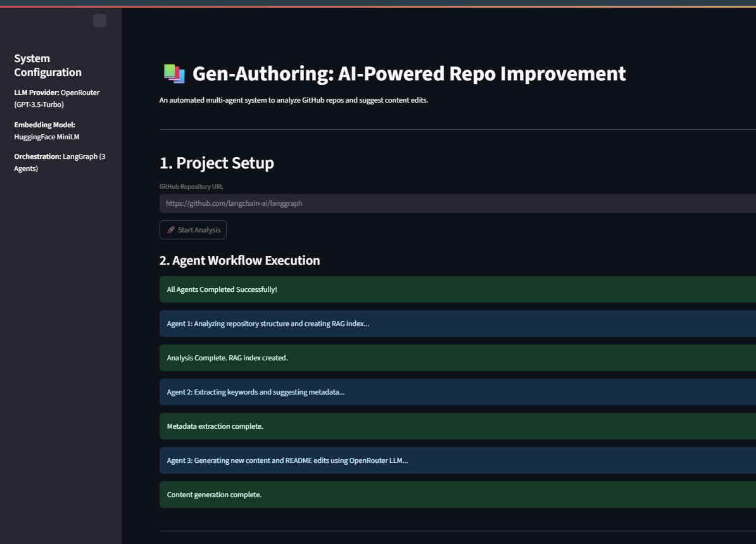Click the '1. Project Setup' heading

pos(217,163)
